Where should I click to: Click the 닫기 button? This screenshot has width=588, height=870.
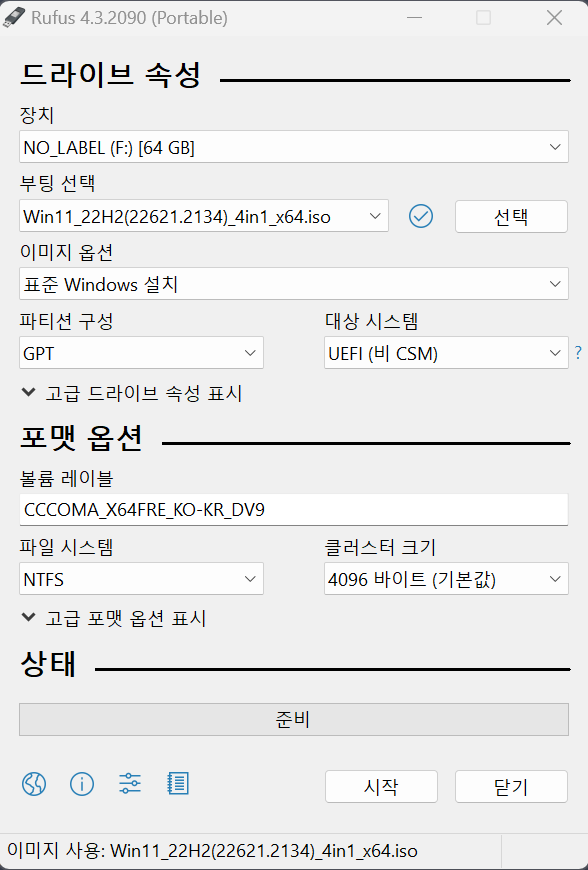click(x=511, y=786)
